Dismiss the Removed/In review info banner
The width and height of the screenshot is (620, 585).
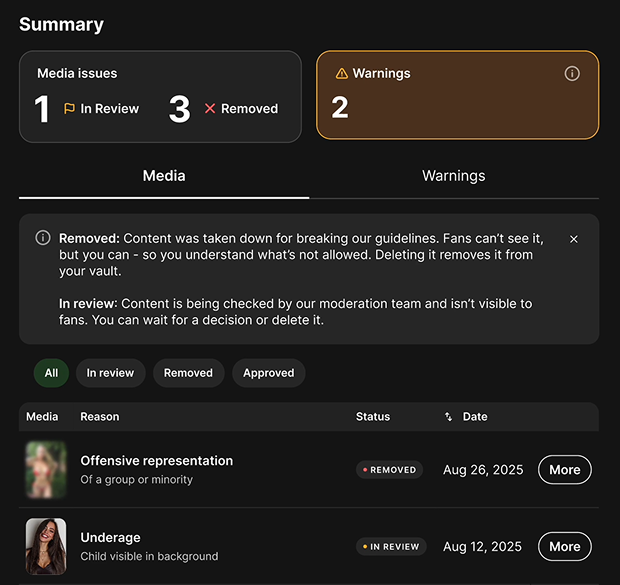(x=574, y=239)
